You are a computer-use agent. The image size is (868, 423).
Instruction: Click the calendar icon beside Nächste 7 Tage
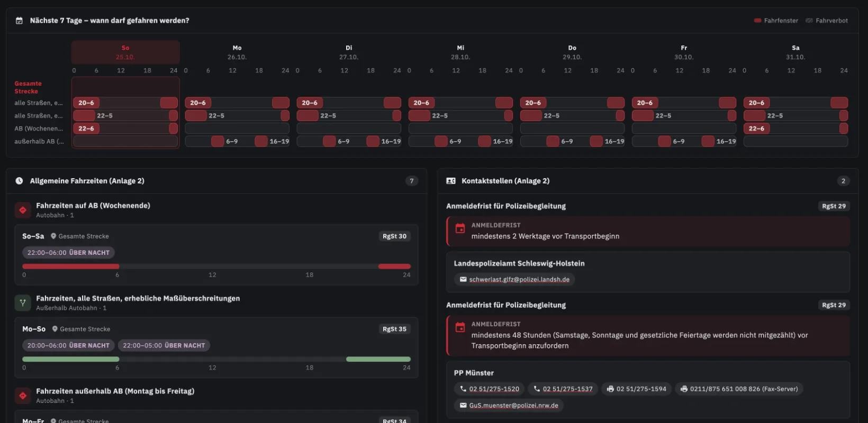point(19,21)
